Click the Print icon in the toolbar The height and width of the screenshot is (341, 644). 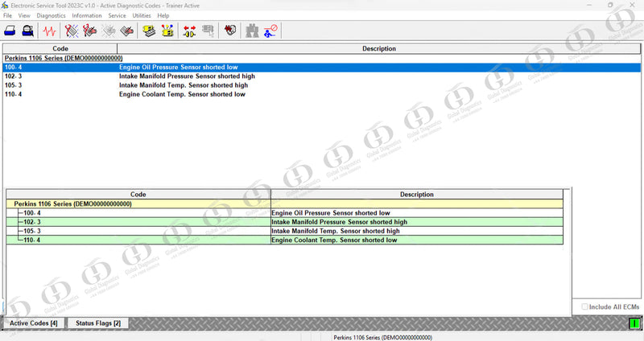10,31
